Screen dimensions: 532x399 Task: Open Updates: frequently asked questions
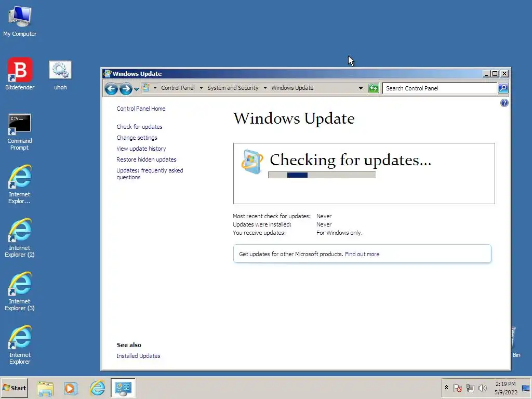150,174
